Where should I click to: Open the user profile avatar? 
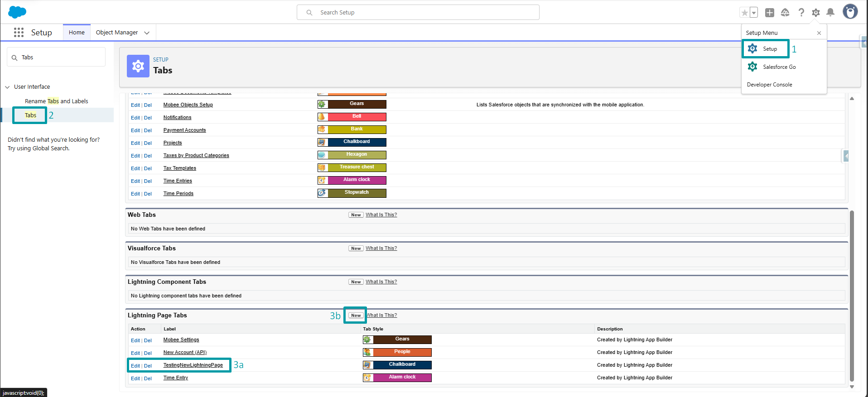coord(850,12)
